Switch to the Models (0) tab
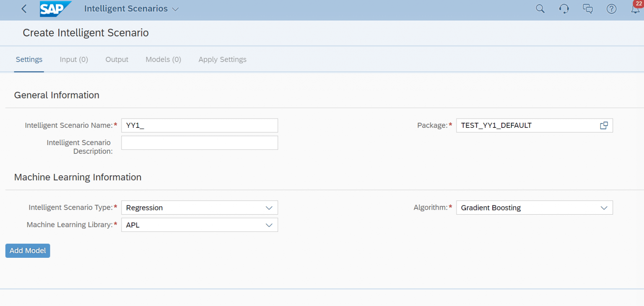This screenshot has width=644, height=306. pos(163,59)
